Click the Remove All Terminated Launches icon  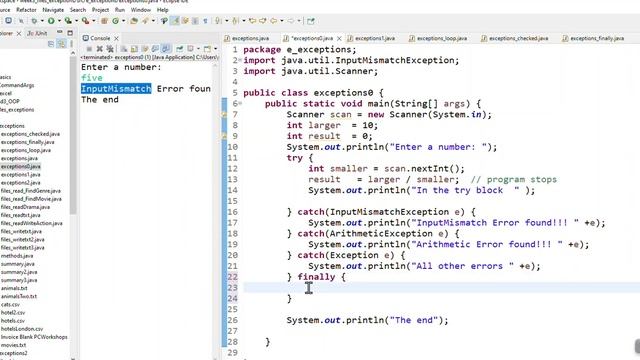pos(110,49)
